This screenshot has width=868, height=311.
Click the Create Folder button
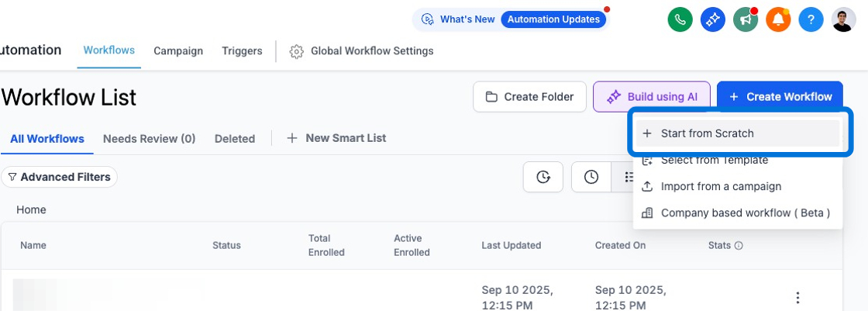(530, 97)
